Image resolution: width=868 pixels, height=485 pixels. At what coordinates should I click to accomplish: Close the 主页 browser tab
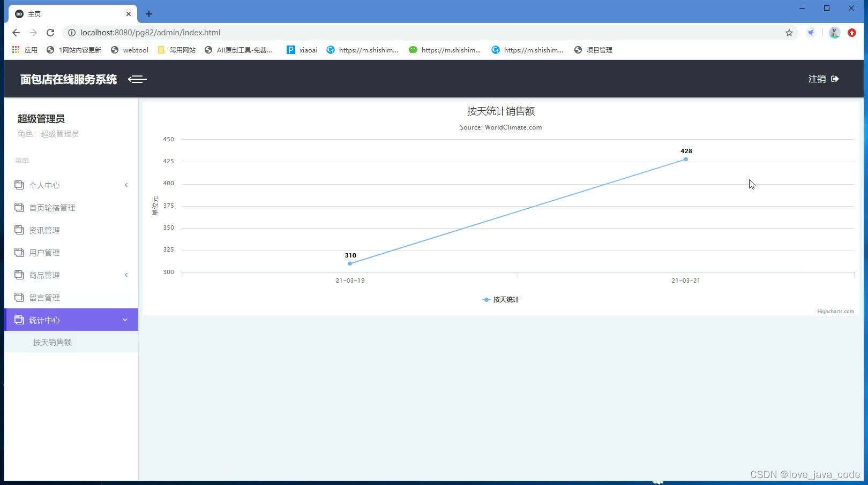coord(129,14)
